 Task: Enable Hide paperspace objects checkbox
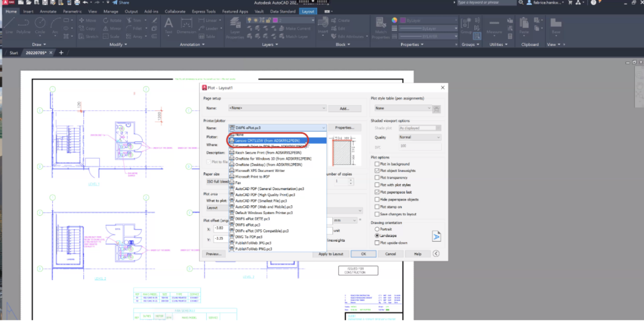[x=377, y=200]
